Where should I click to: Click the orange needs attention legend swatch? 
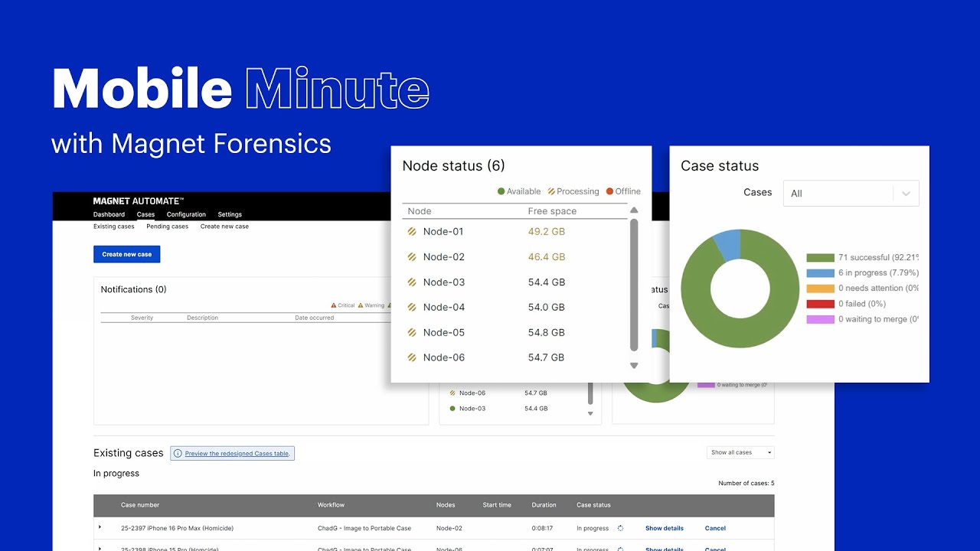(x=820, y=289)
